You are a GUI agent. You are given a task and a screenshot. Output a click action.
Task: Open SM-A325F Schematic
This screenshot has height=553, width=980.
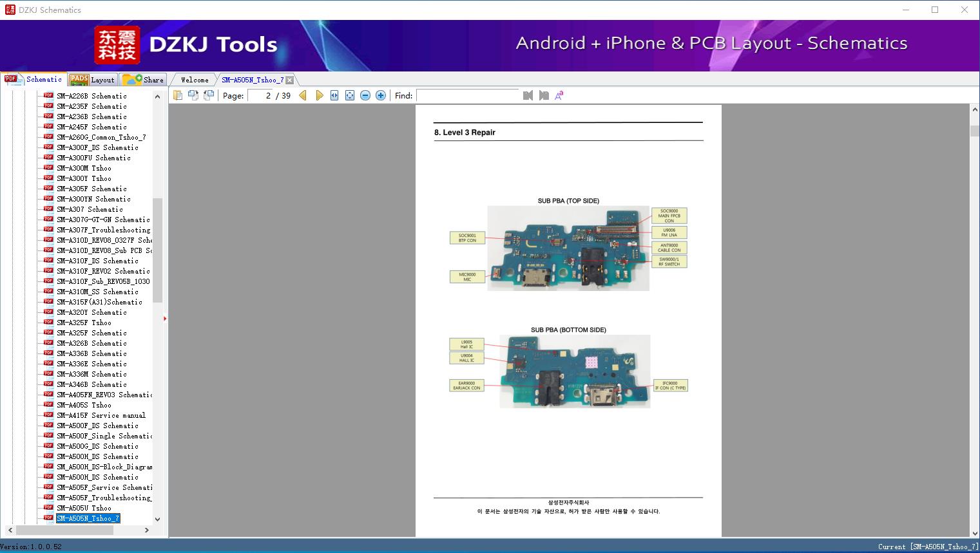(x=91, y=333)
